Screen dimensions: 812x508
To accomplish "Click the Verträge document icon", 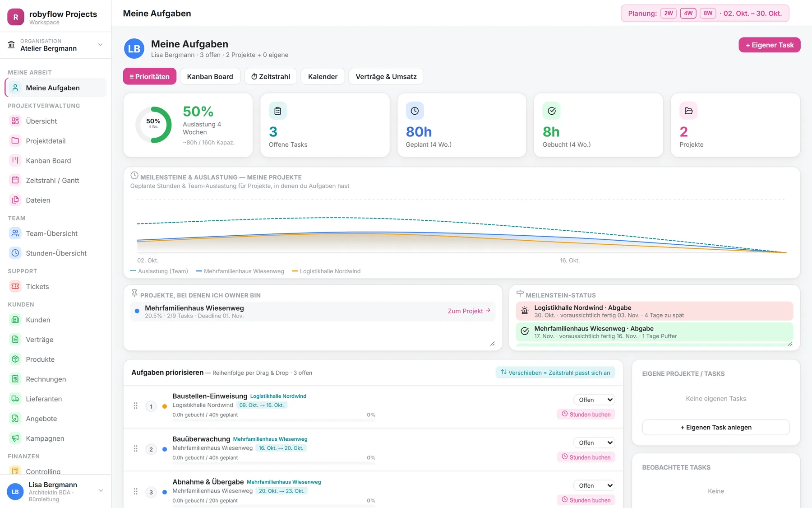I will click(x=15, y=340).
